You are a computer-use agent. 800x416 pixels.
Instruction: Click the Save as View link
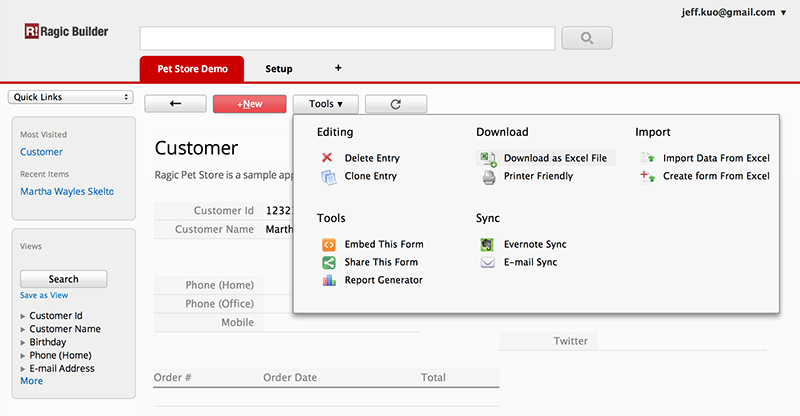point(44,296)
